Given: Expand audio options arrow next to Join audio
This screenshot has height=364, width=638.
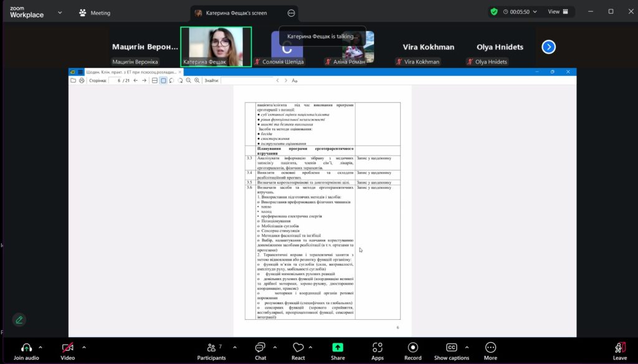Looking at the screenshot, I should click(41, 347).
